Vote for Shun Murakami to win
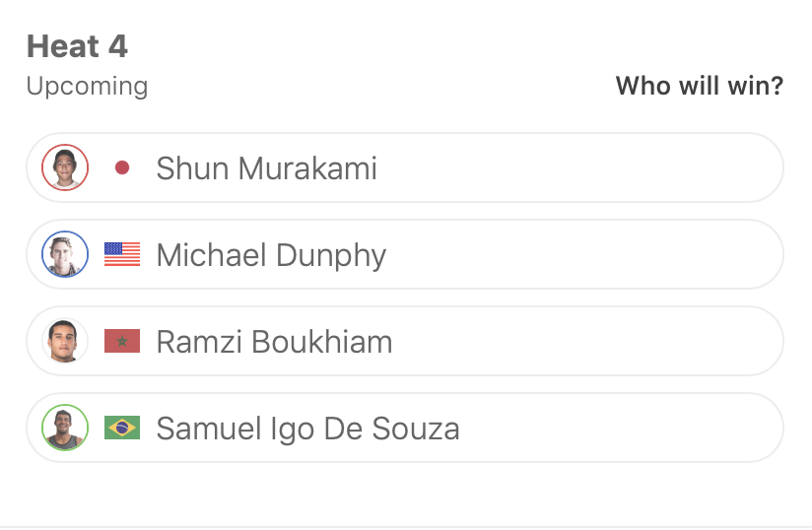812x530 pixels. click(591, 167)
